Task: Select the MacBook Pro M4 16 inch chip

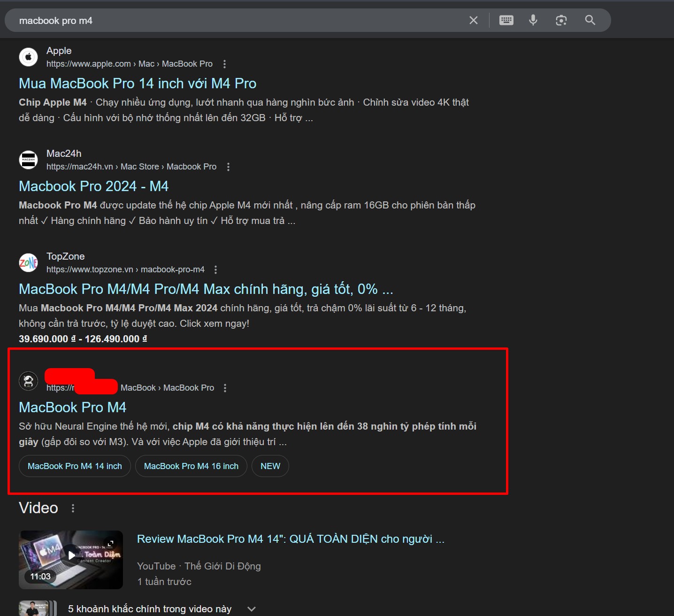Action: point(191,466)
